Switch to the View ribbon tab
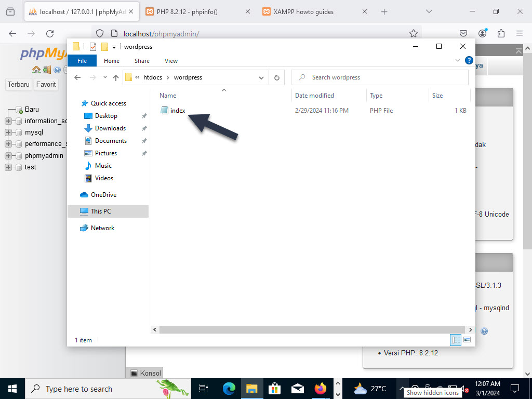Image resolution: width=532 pixels, height=399 pixels. click(x=171, y=61)
